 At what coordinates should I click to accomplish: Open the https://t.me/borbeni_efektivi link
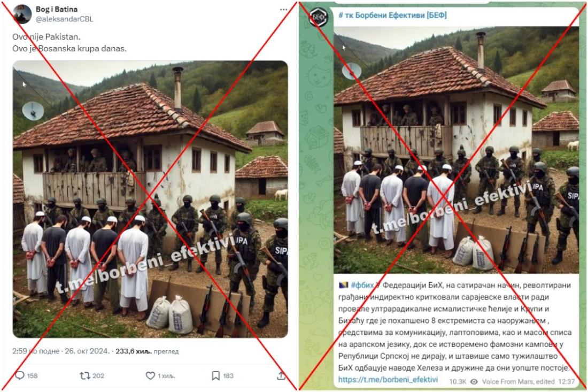click(388, 380)
